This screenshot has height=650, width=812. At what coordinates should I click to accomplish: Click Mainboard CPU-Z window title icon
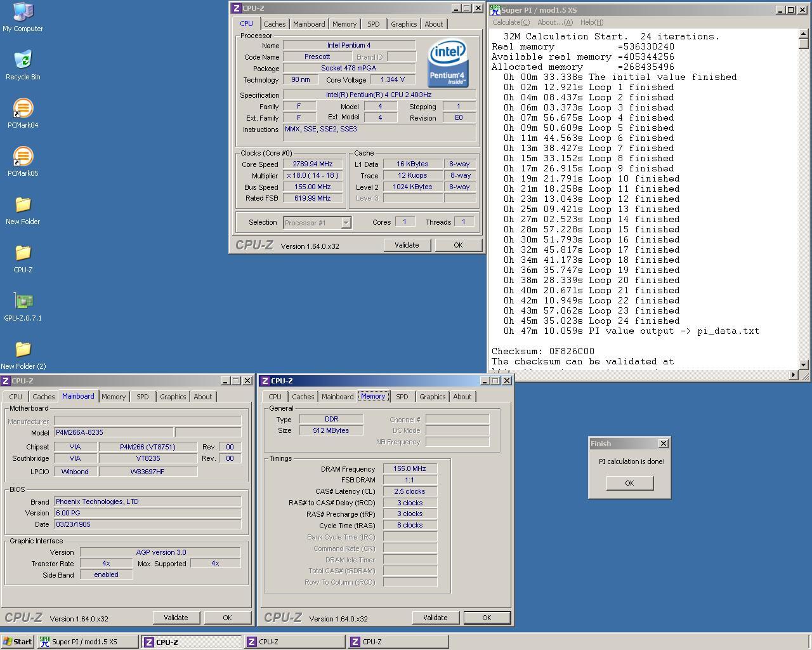point(5,381)
